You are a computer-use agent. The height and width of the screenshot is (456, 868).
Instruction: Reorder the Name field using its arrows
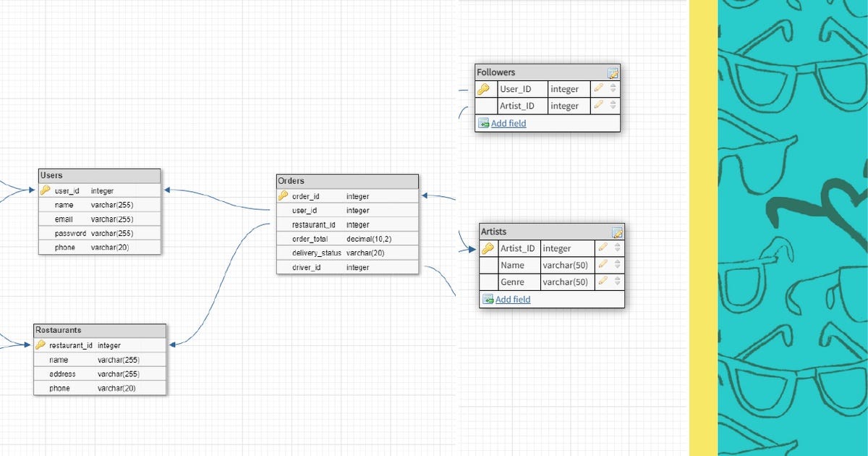[618, 265]
